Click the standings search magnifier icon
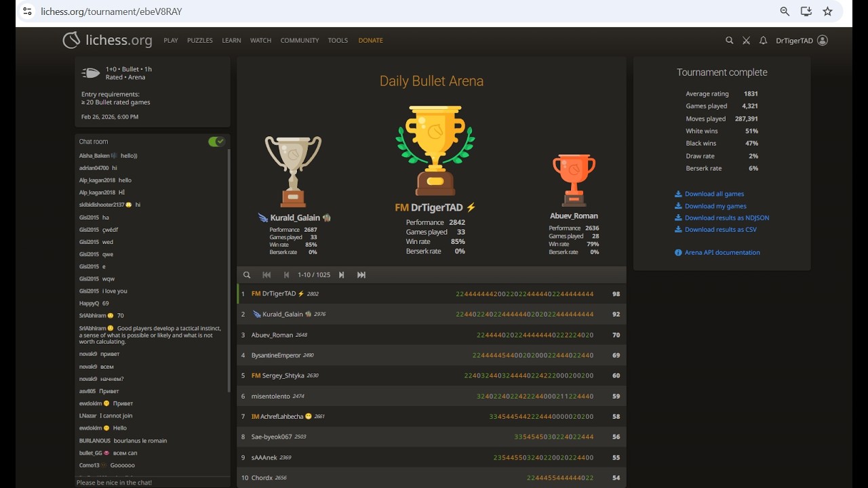 point(247,275)
